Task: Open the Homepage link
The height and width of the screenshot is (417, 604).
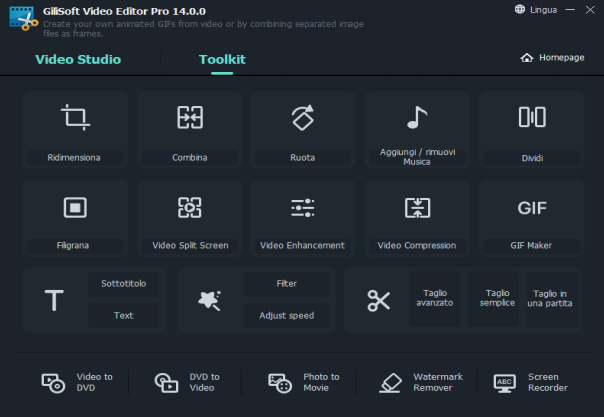Action: coord(562,58)
